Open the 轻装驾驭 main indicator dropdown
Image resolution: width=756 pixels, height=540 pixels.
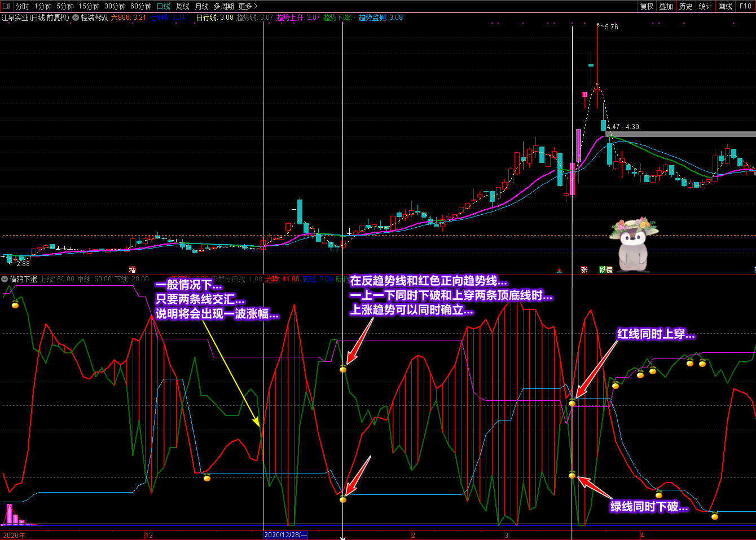(x=76, y=17)
